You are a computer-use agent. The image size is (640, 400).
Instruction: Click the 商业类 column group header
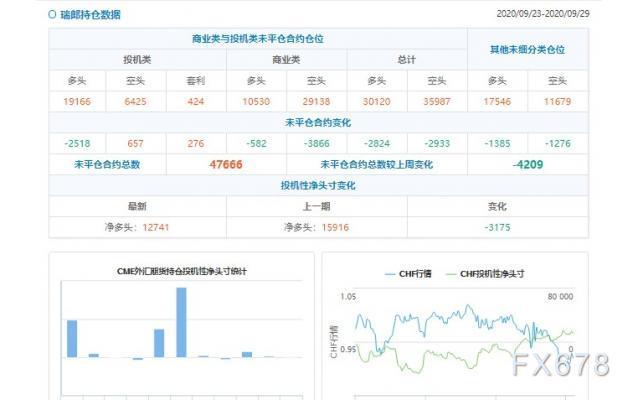pyautogui.click(x=286, y=60)
